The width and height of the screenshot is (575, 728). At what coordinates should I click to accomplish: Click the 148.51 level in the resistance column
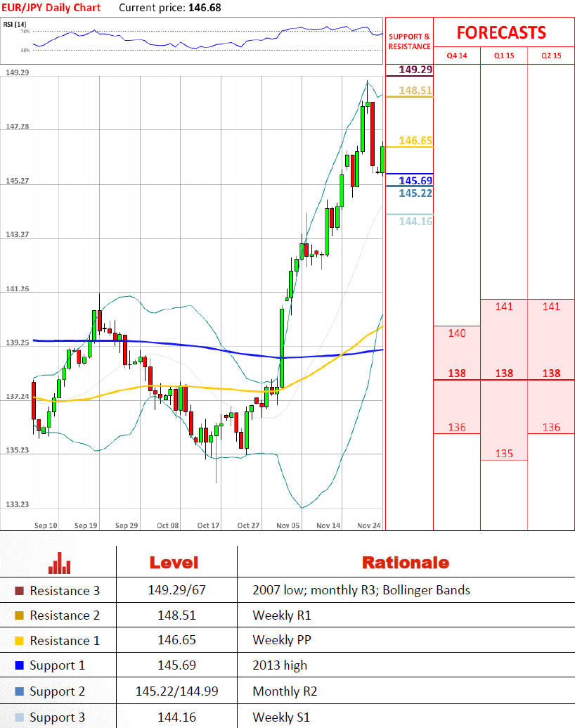[415, 91]
